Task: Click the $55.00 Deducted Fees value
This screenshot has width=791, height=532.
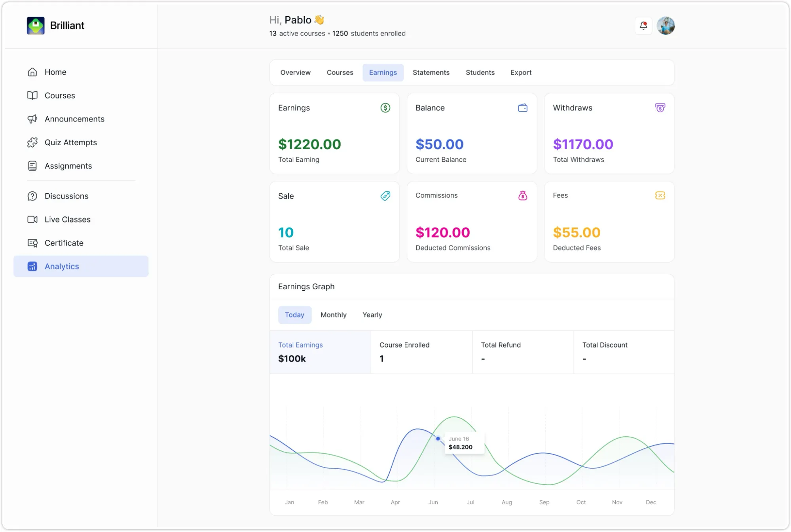Action: [577, 233]
